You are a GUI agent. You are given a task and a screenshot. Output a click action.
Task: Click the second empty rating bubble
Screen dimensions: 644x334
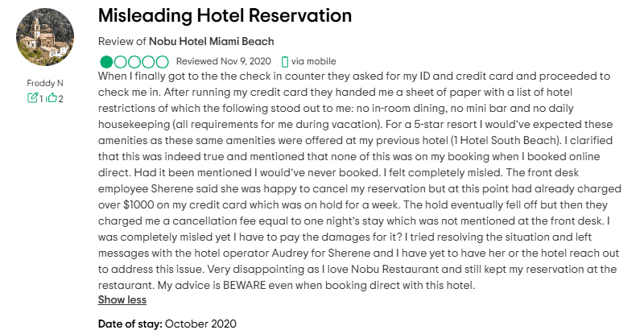tap(121, 61)
